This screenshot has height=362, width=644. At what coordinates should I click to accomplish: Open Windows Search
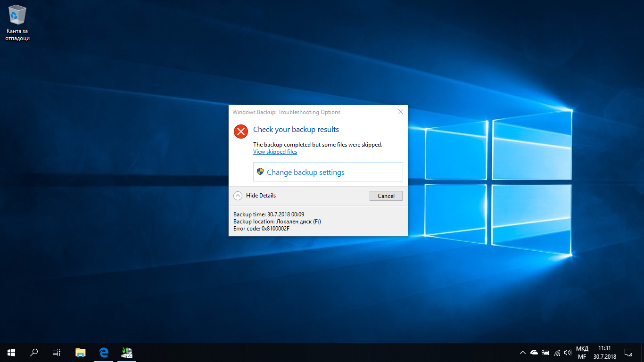click(x=33, y=352)
